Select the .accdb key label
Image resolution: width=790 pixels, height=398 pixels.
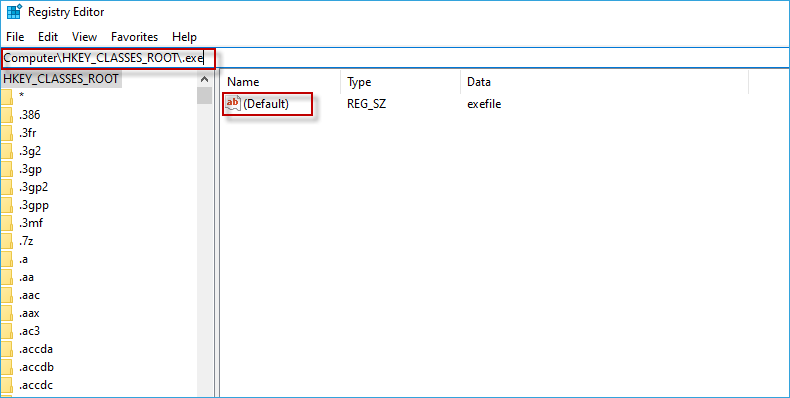click(x=36, y=367)
